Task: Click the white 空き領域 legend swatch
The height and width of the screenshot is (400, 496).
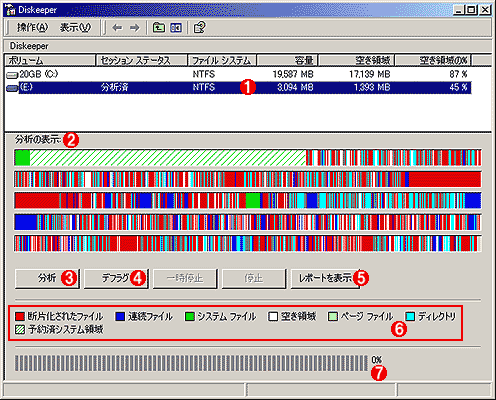Action: [273, 316]
